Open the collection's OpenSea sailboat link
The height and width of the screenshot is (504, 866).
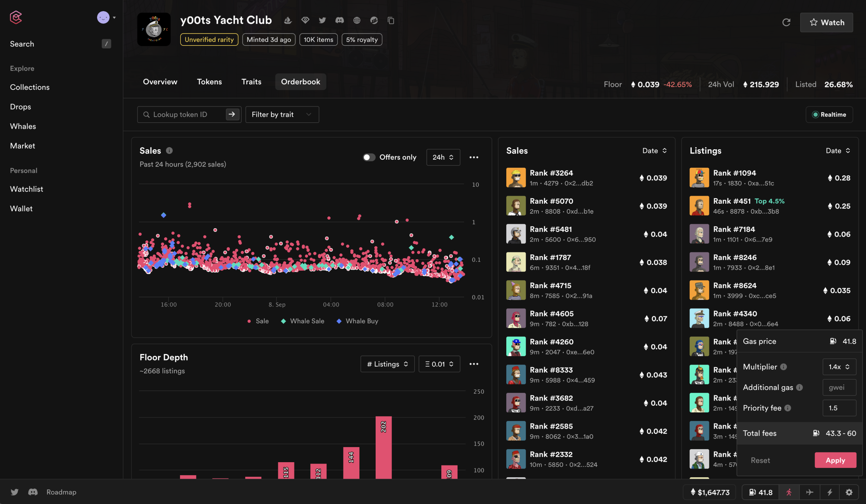pyautogui.click(x=288, y=21)
